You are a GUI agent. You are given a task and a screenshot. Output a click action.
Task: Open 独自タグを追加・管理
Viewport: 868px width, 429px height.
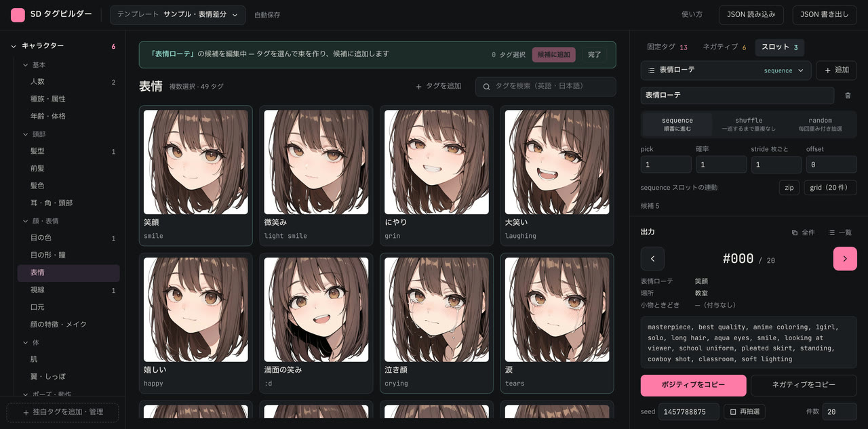pyautogui.click(x=62, y=412)
